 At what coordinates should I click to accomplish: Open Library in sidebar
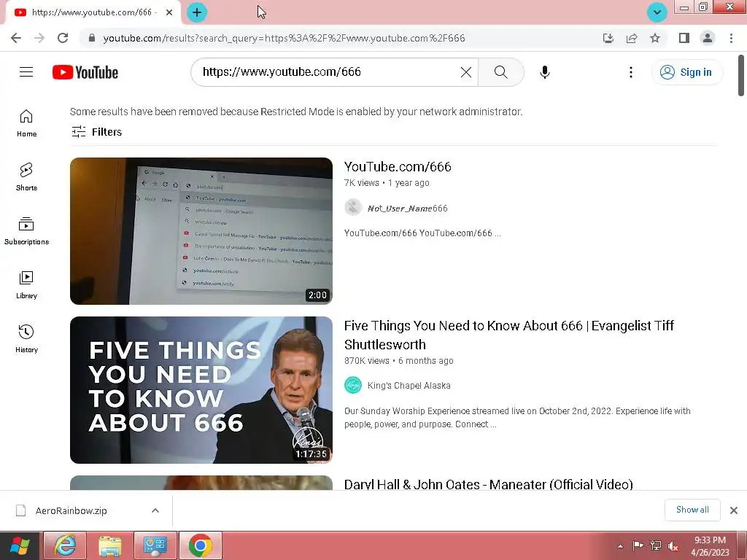26,285
